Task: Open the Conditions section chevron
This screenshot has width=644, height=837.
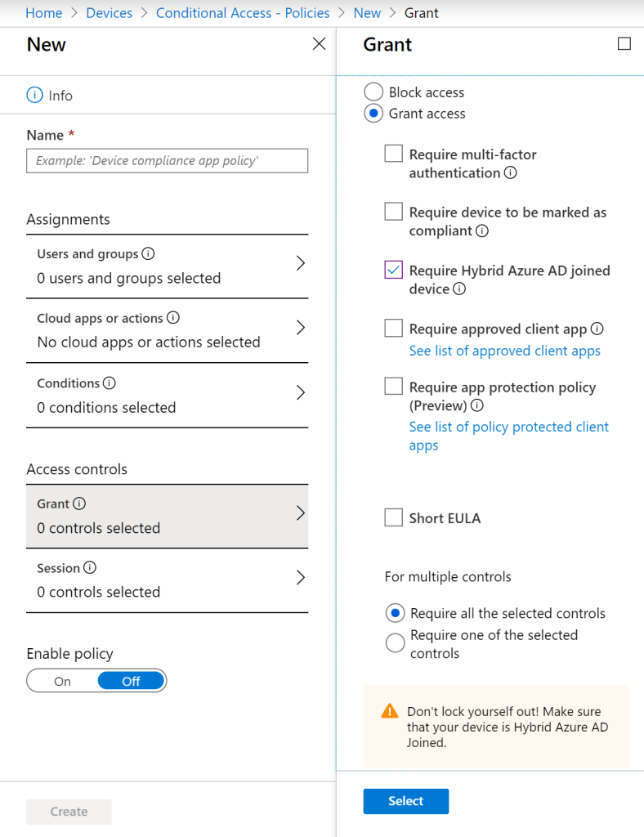Action: (x=300, y=393)
